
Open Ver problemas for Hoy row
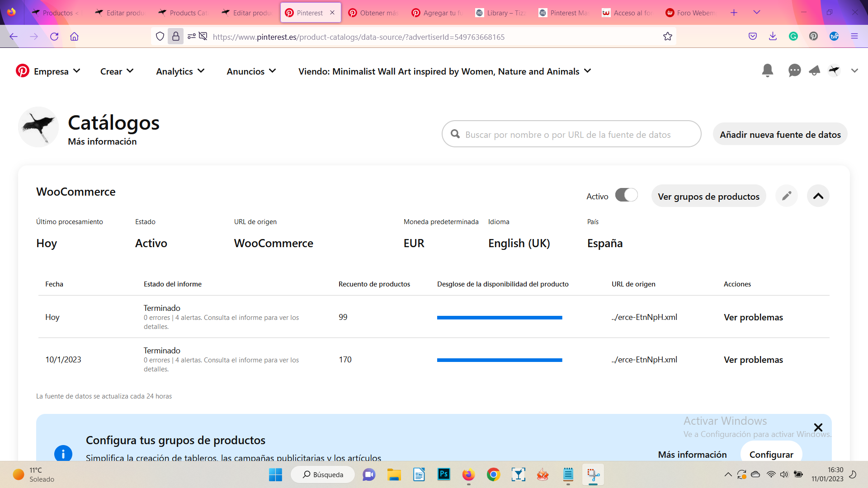(x=753, y=317)
